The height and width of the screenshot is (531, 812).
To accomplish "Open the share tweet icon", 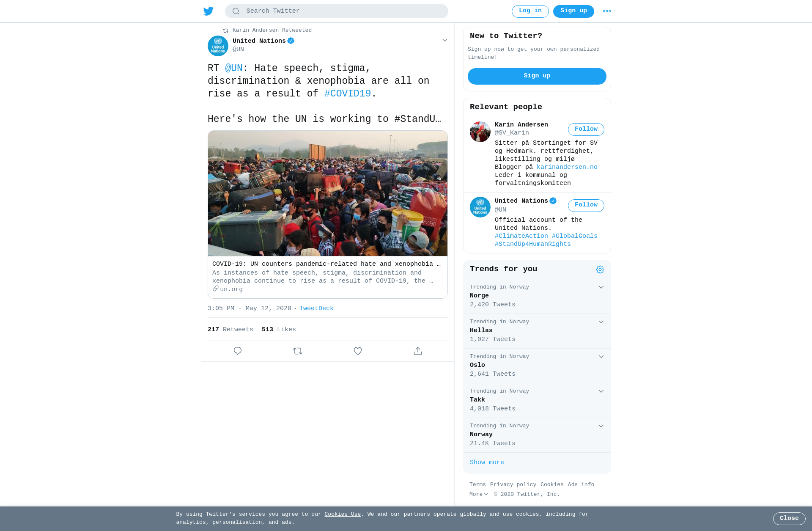I will (x=418, y=351).
